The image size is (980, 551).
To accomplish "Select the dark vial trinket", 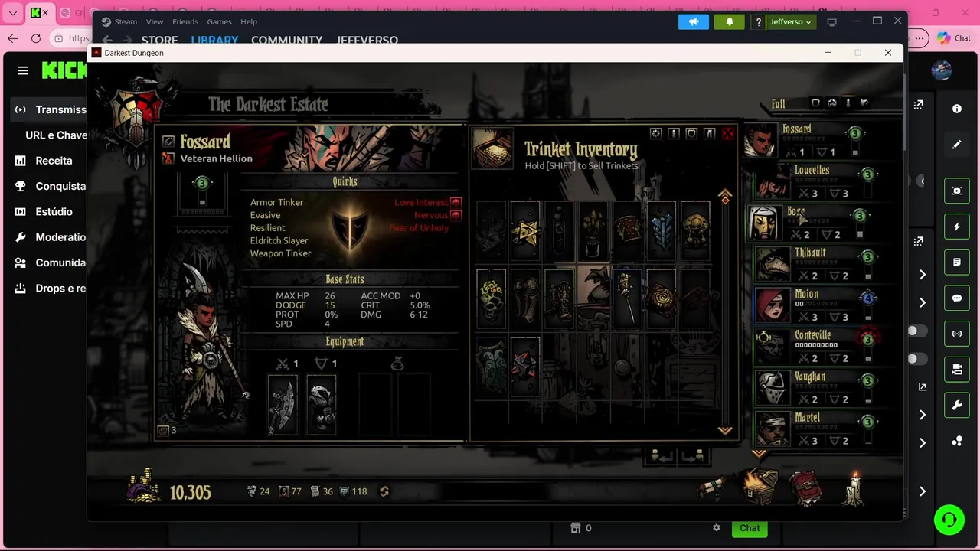I will [559, 231].
